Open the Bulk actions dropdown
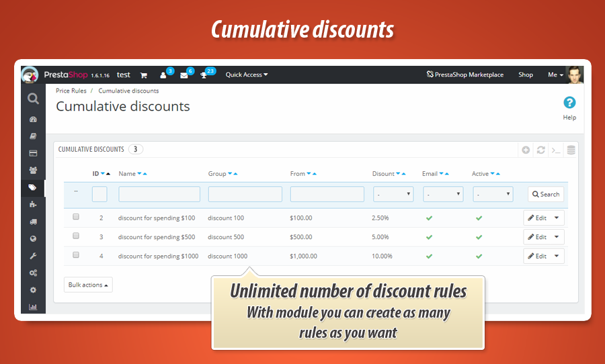 click(x=88, y=285)
